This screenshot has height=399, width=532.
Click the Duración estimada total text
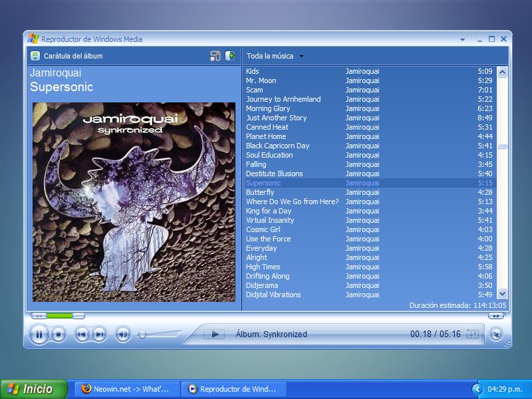[458, 305]
